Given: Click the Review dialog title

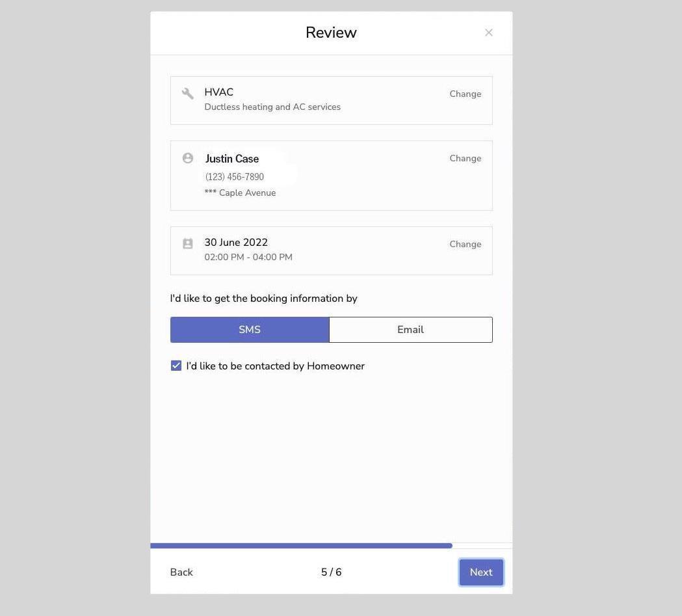Looking at the screenshot, I should coord(331,31).
